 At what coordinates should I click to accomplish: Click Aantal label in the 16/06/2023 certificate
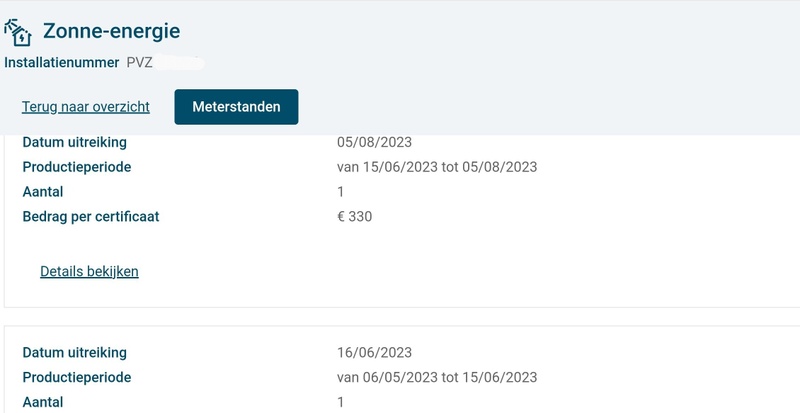43,402
